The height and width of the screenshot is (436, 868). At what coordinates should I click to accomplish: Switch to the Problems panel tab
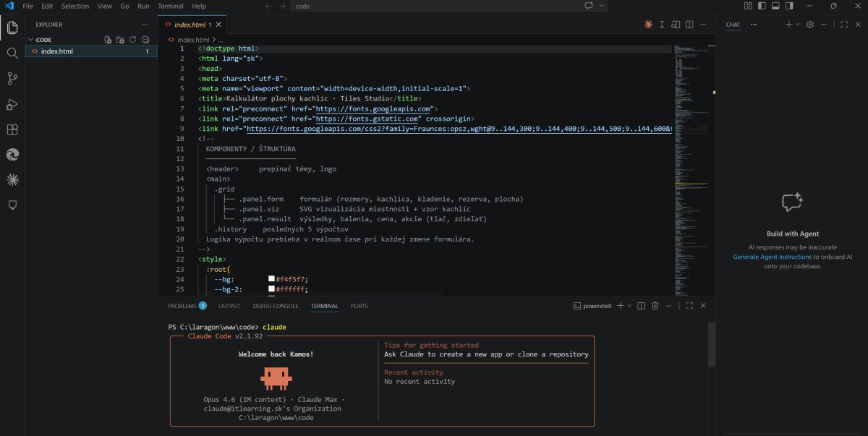(x=182, y=306)
